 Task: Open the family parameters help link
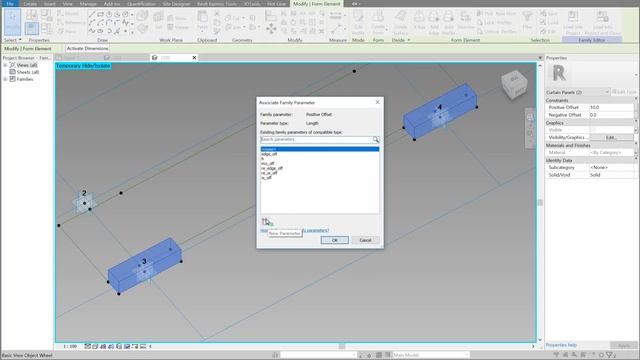click(x=295, y=231)
